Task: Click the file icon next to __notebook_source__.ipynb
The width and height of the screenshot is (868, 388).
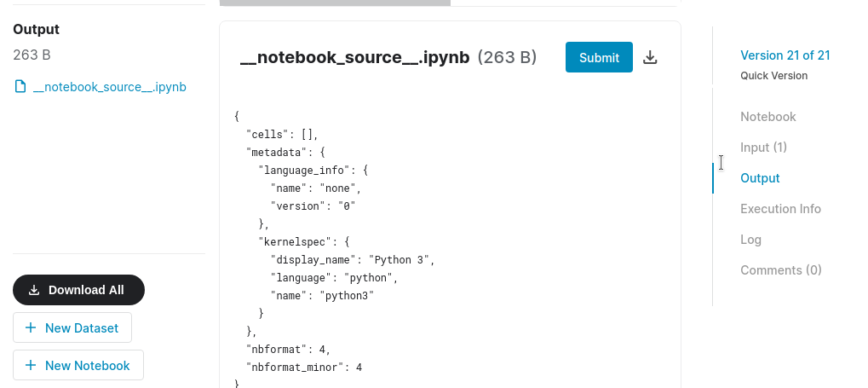Action: [20, 86]
